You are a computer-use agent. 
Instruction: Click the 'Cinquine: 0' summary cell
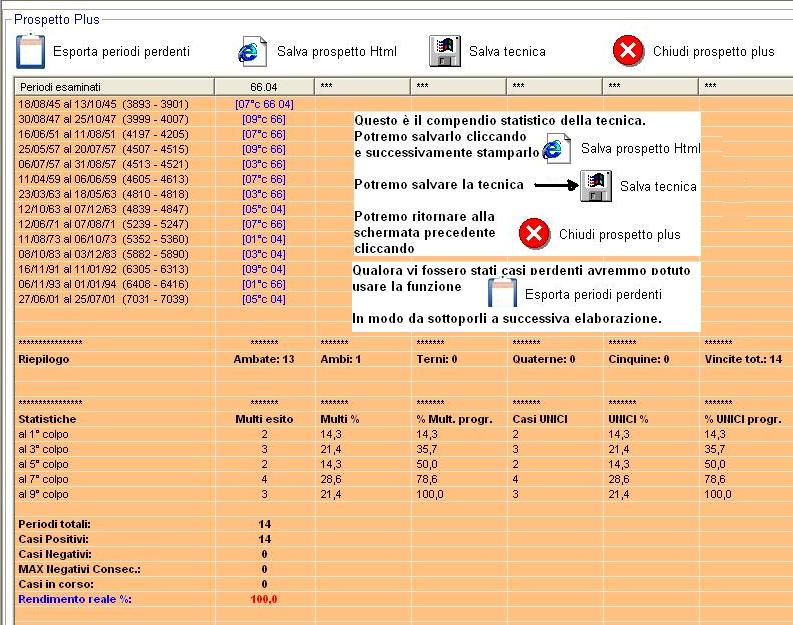click(639, 360)
